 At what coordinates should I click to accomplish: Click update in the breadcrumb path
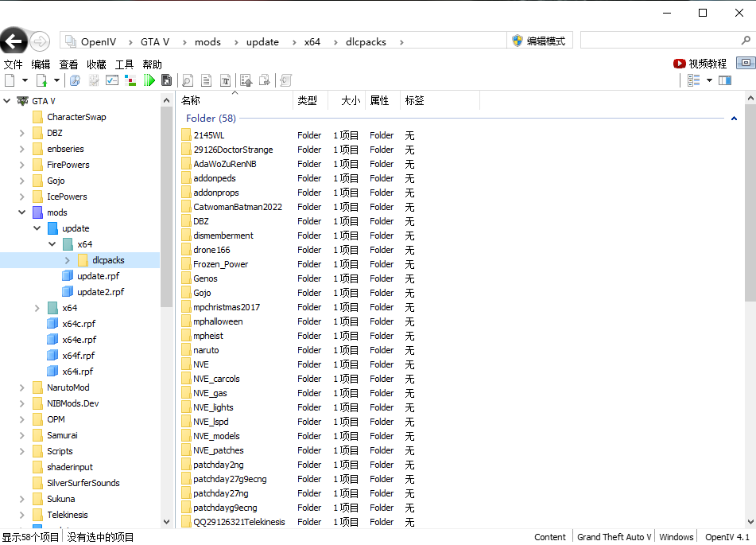point(262,42)
